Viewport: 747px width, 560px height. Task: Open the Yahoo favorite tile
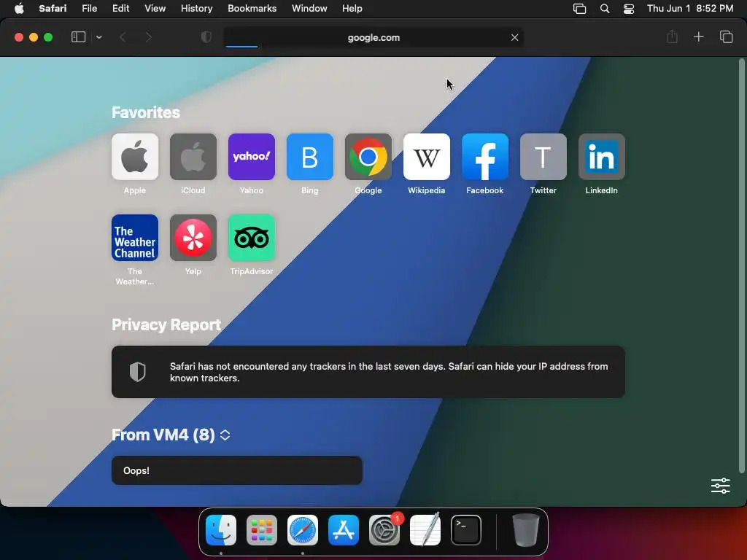tap(252, 157)
